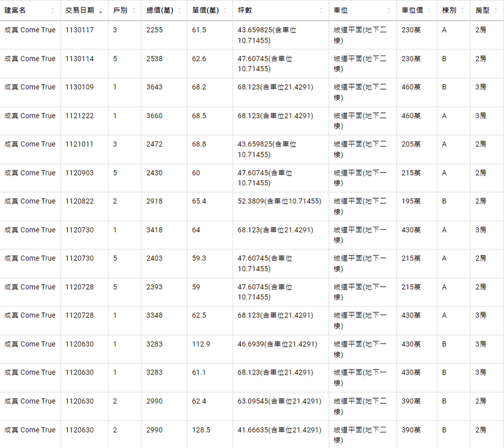Click area cell 52.3809(含車位10.71455)
Image resolution: width=504 pixels, height=448 pixels.
click(x=279, y=201)
